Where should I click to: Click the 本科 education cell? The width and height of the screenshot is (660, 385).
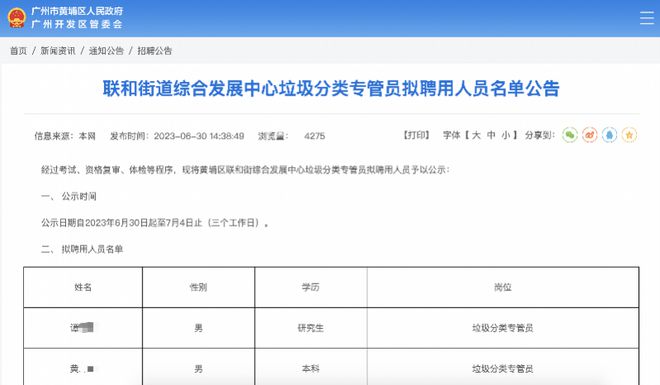pyautogui.click(x=311, y=369)
